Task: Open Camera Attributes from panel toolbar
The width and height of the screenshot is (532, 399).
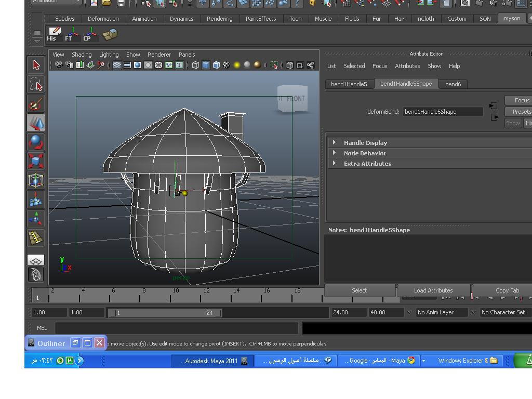Action: (x=70, y=65)
